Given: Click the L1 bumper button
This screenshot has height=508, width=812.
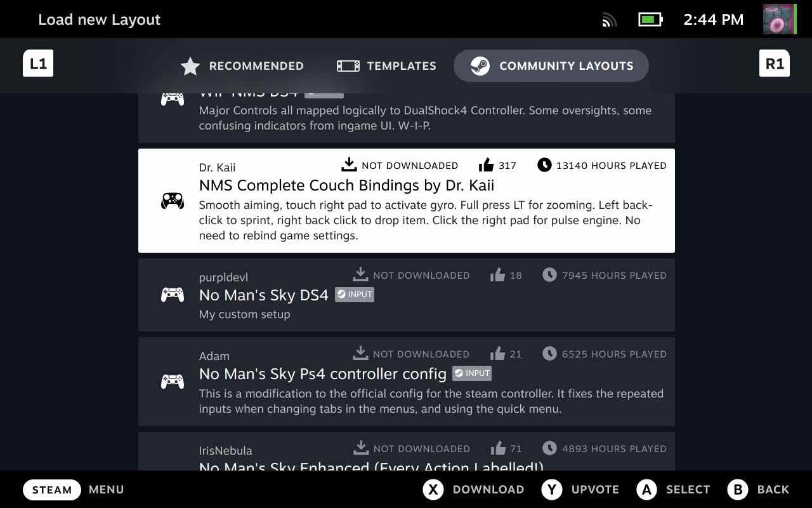Looking at the screenshot, I should (38, 63).
